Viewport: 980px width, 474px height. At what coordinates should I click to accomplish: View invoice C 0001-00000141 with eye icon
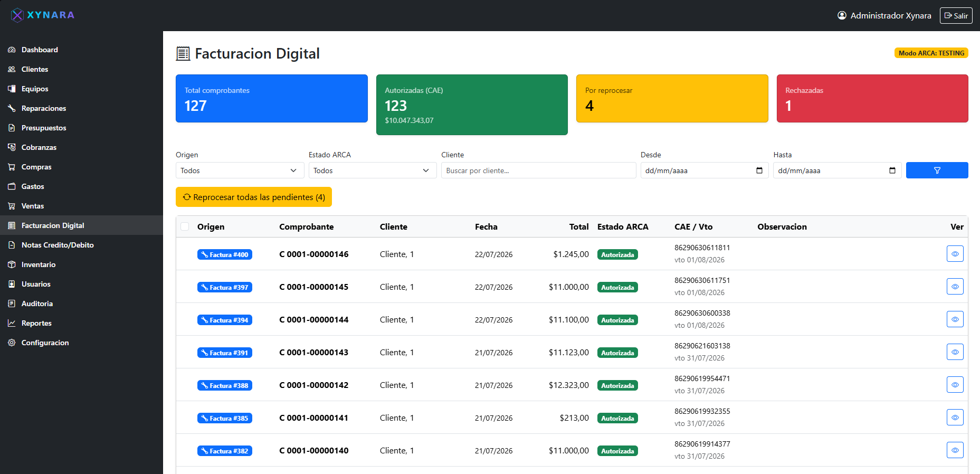click(955, 418)
